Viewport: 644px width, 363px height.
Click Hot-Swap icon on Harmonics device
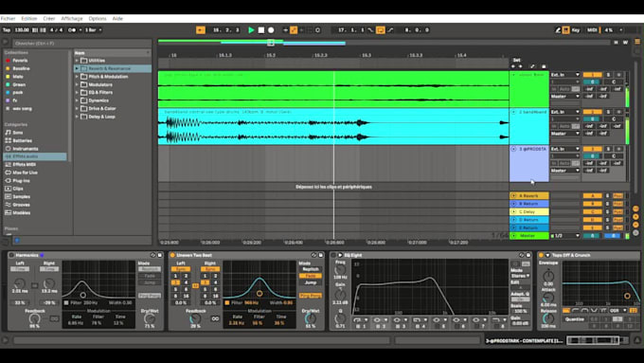(152, 255)
